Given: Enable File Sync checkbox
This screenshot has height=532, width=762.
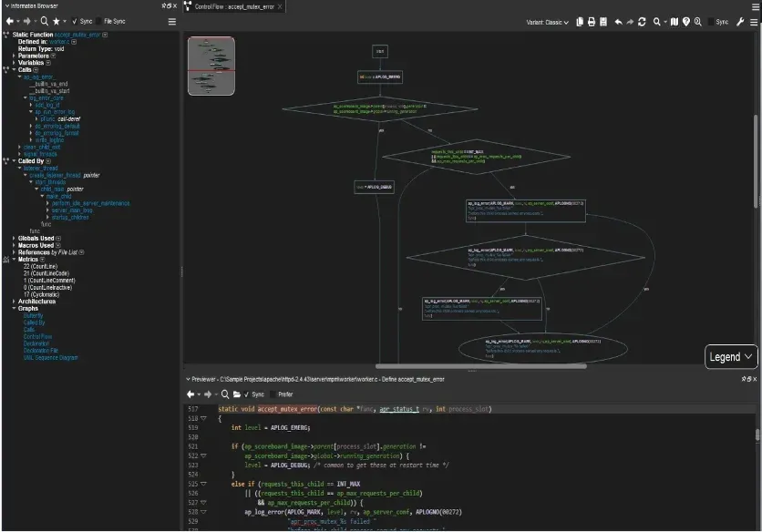Looking at the screenshot, I should click(x=99, y=21).
